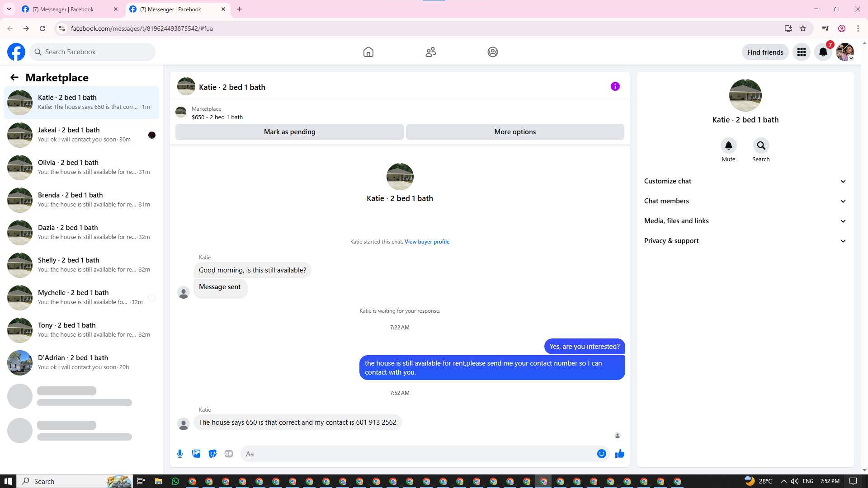Open the View buyer profile link
Image resolution: width=868 pixels, height=488 pixels.
click(427, 242)
